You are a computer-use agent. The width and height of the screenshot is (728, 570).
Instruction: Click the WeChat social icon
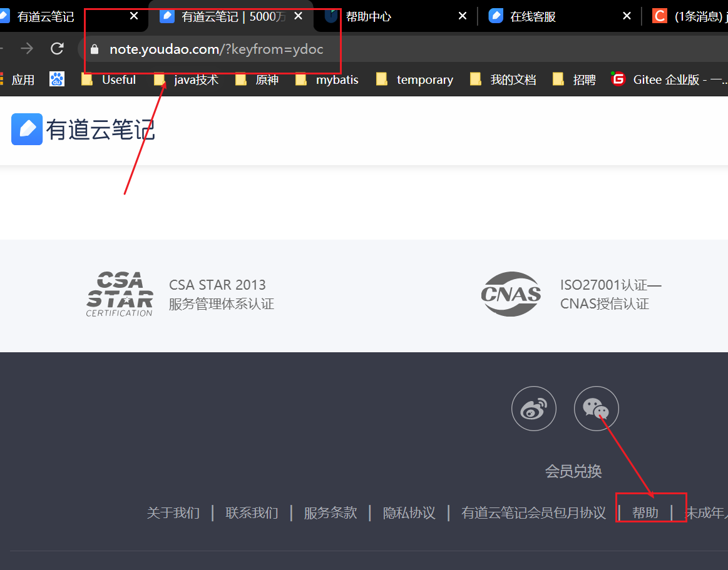[596, 409]
